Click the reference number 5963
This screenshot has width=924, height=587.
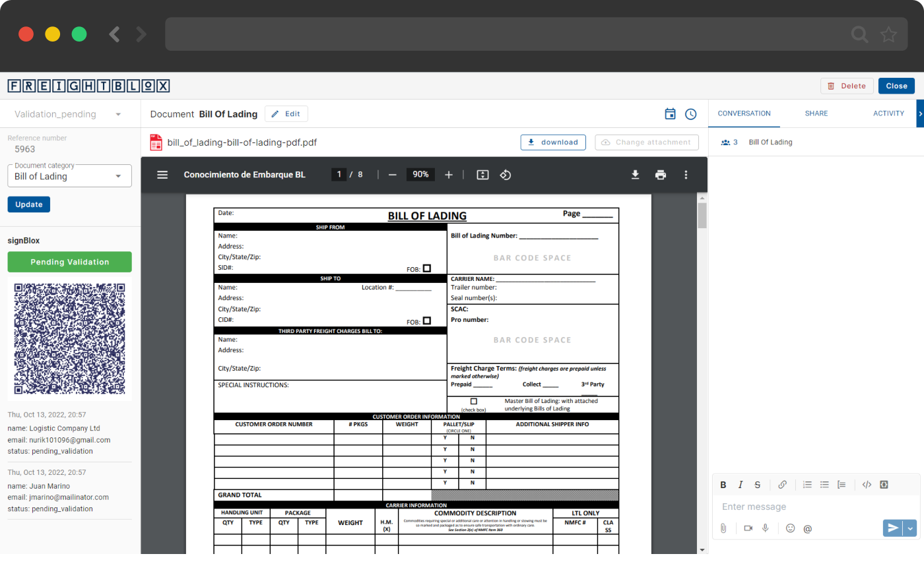point(25,149)
